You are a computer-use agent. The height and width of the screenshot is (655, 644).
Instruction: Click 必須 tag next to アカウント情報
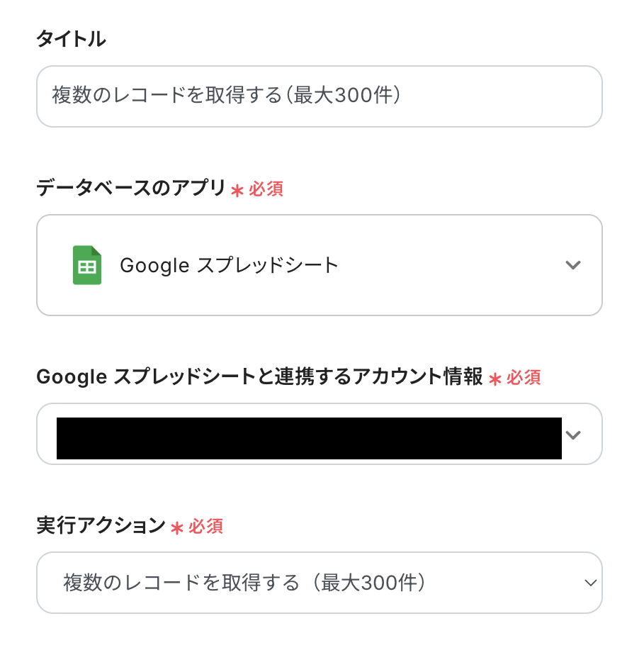pos(524,378)
